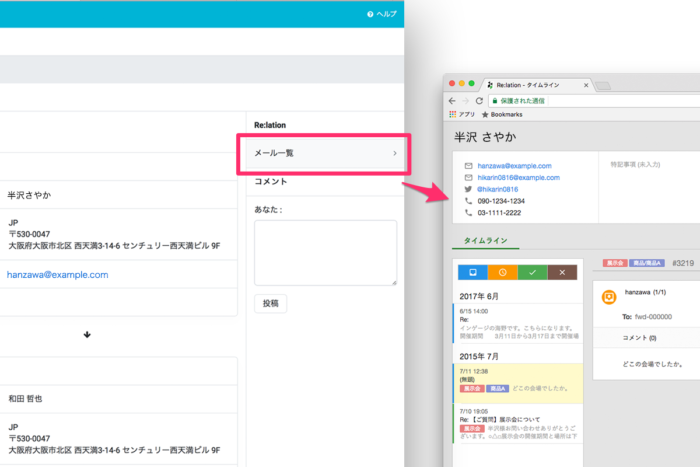Click the browser back arrow
Viewport: 700px width, 467px height.
452,101
